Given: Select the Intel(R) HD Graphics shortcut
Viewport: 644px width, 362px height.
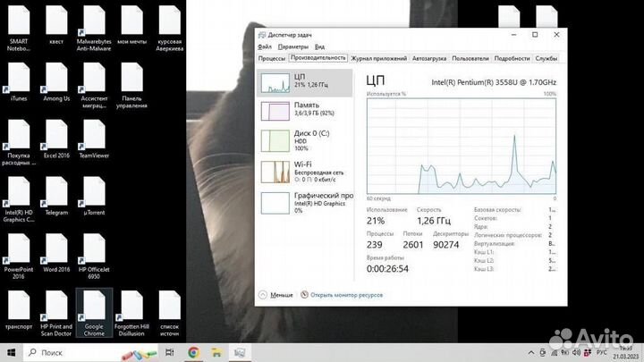Looking at the screenshot, I should (19, 199).
